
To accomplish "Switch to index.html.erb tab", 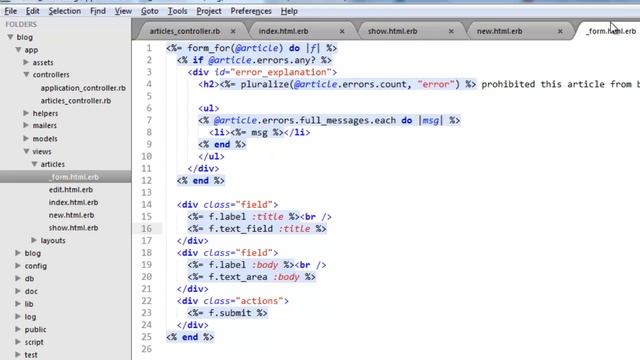I will pyautogui.click(x=283, y=31).
